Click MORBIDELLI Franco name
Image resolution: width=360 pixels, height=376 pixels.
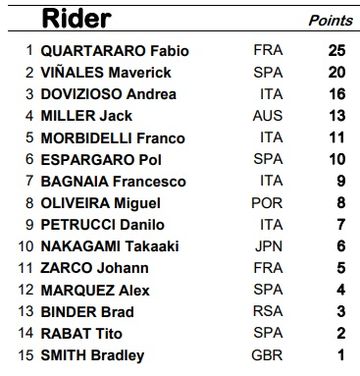point(113,138)
